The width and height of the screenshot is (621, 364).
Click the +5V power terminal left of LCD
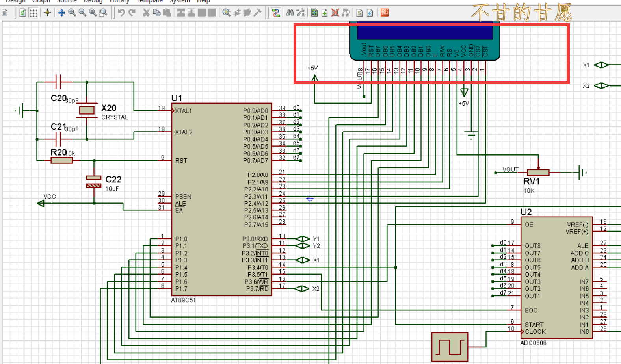click(x=314, y=78)
